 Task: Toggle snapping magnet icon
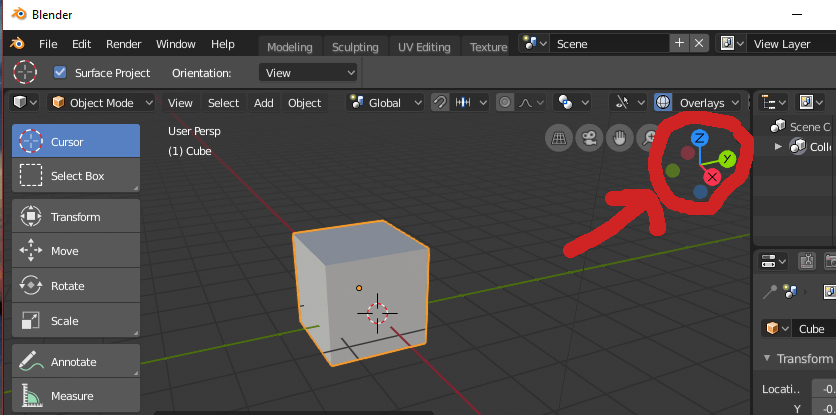click(439, 102)
